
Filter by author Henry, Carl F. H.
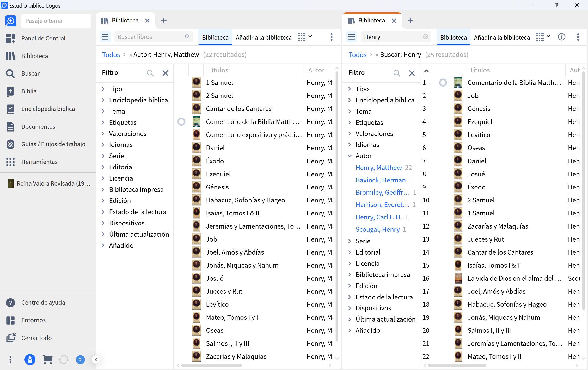point(378,217)
